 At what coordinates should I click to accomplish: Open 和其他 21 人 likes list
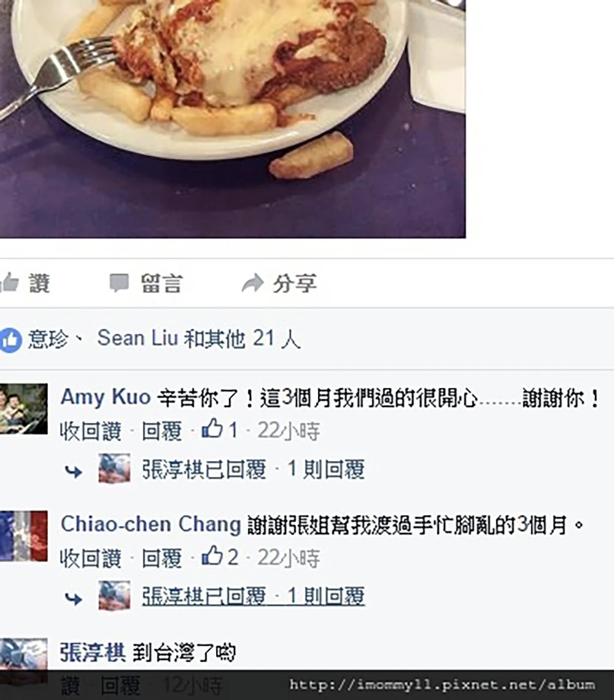click(x=242, y=338)
